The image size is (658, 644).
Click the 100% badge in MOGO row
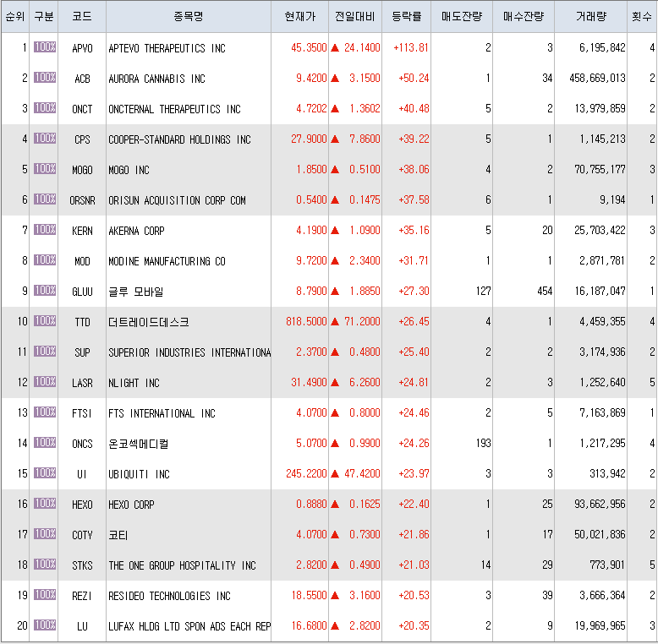pos(45,168)
